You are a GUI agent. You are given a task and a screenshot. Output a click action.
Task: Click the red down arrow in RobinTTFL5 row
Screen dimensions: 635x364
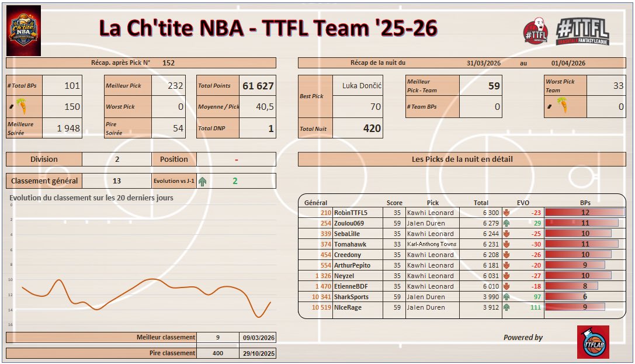506,213
